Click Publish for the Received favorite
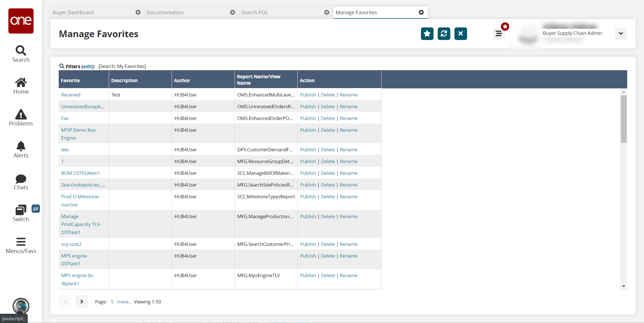644x323 pixels. (x=308, y=95)
